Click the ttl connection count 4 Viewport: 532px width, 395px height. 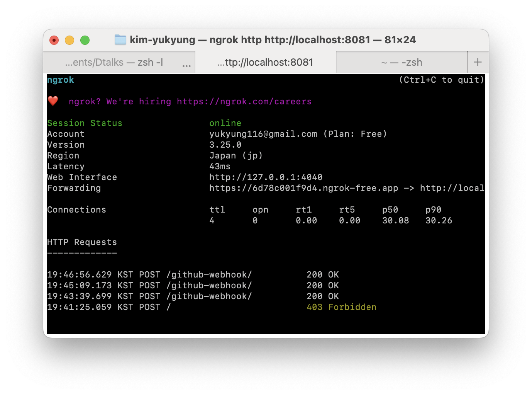[x=212, y=221]
